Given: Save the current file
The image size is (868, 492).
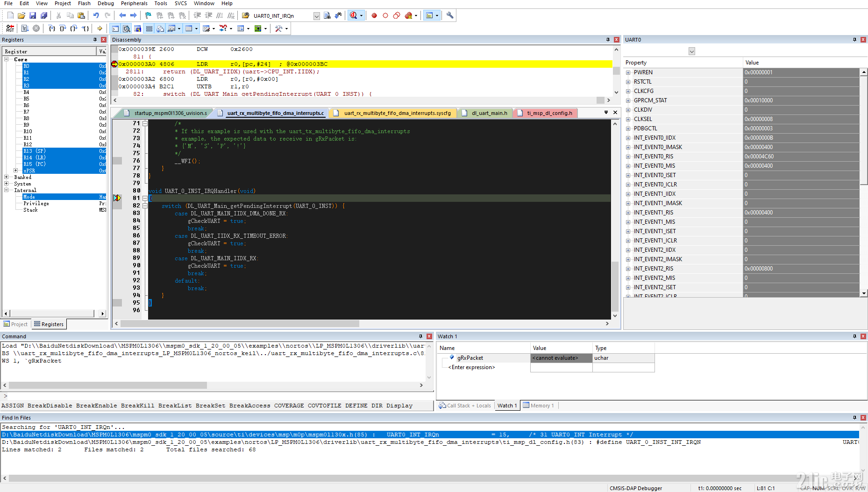Looking at the screenshot, I should click(33, 15).
